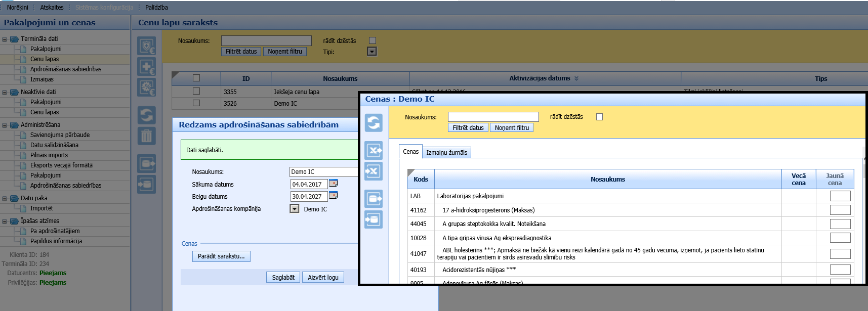Switch to the Izmaiņu žurnāls tab
The image size is (868, 311).
tap(446, 152)
